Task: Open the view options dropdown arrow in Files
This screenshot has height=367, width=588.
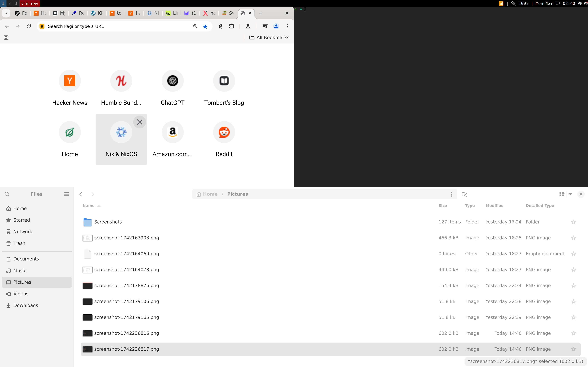Action: click(x=570, y=194)
